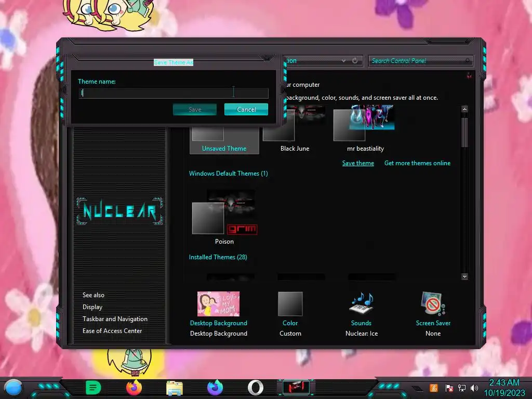532x399 pixels.
Task: Open Ease of Access Center link
Action: 112,331
